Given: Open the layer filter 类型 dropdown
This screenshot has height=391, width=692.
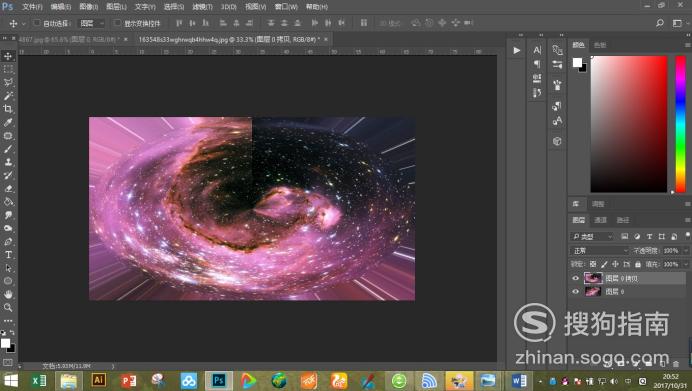Looking at the screenshot, I should point(592,237).
